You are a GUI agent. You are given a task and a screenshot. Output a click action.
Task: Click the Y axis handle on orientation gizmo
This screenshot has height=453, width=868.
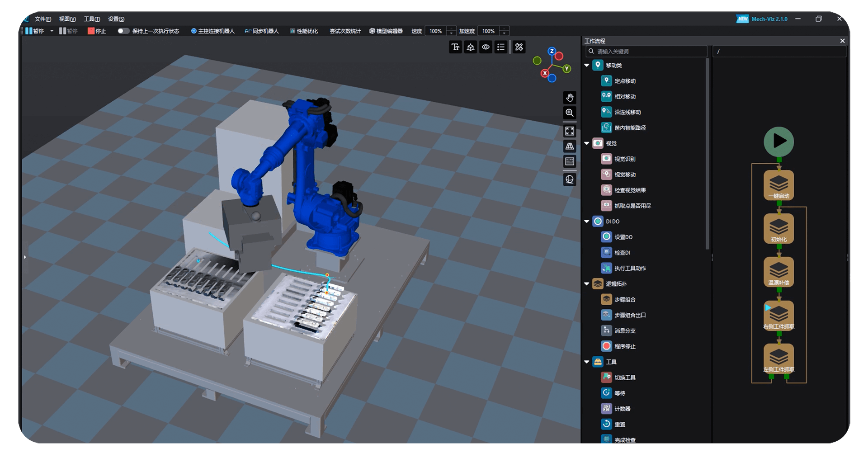pyautogui.click(x=566, y=69)
